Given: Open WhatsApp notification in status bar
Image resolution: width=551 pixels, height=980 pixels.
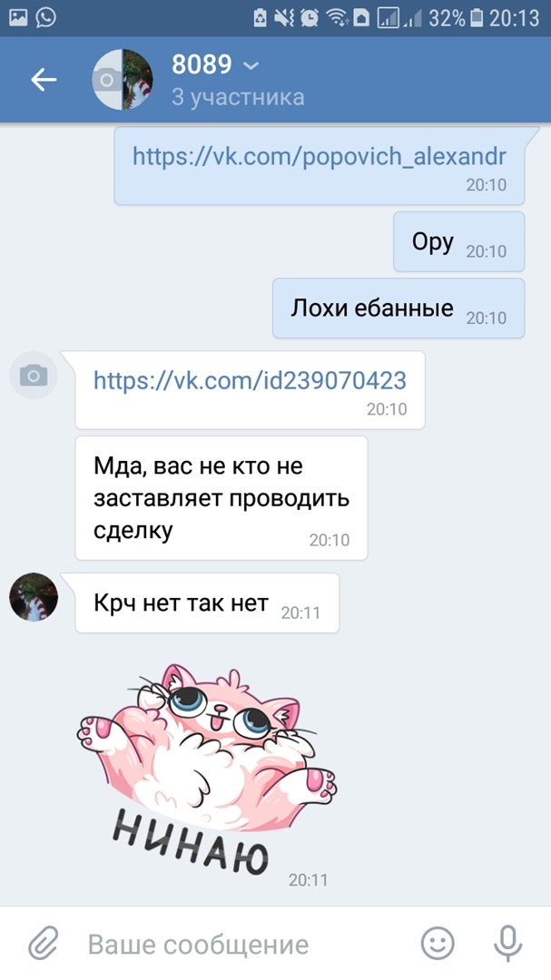Looking at the screenshot, I should [x=45, y=17].
